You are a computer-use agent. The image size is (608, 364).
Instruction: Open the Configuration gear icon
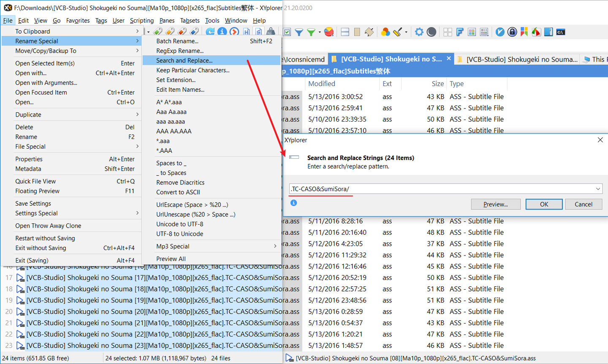(x=419, y=32)
